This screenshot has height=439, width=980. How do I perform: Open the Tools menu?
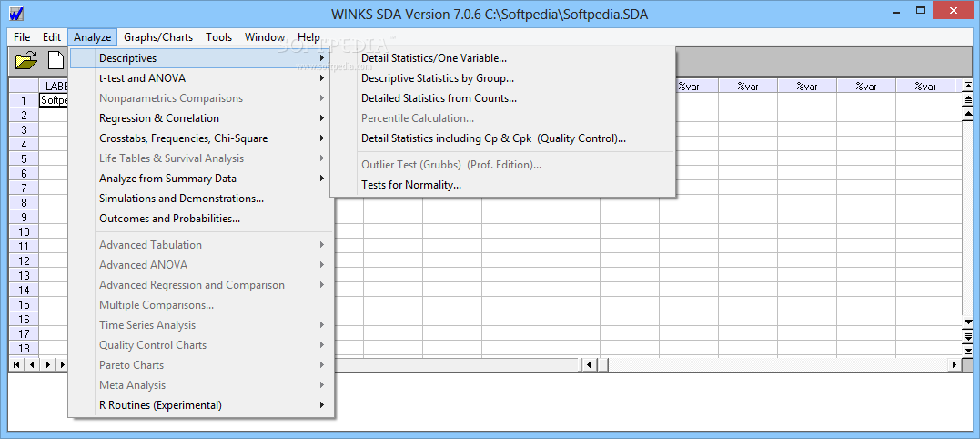pyautogui.click(x=218, y=37)
